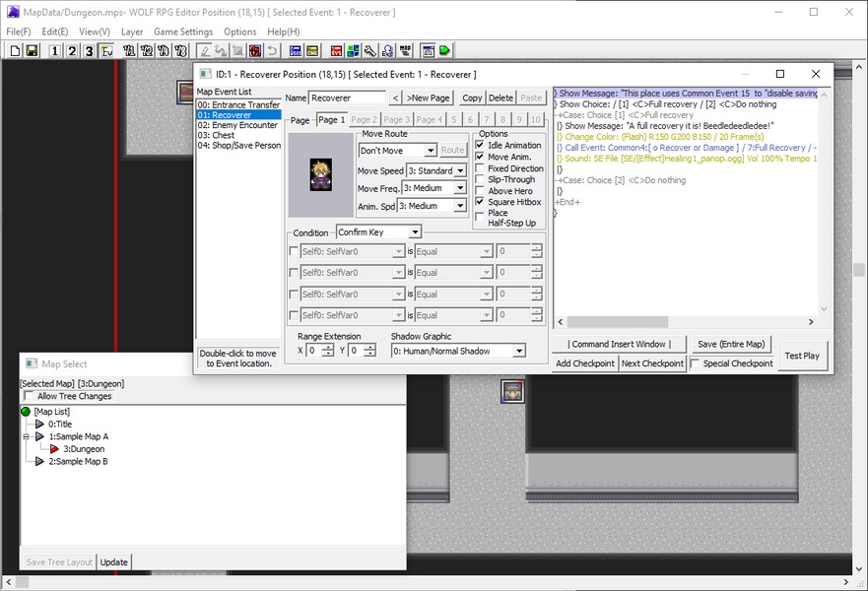Image resolution: width=868 pixels, height=591 pixels.
Task: Open the Game Settings menu
Action: (182, 32)
